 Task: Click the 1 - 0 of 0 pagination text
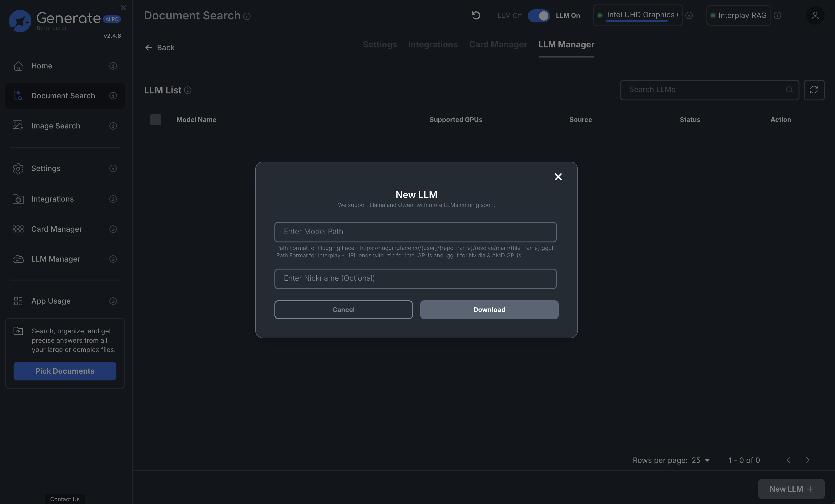coord(744,460)
